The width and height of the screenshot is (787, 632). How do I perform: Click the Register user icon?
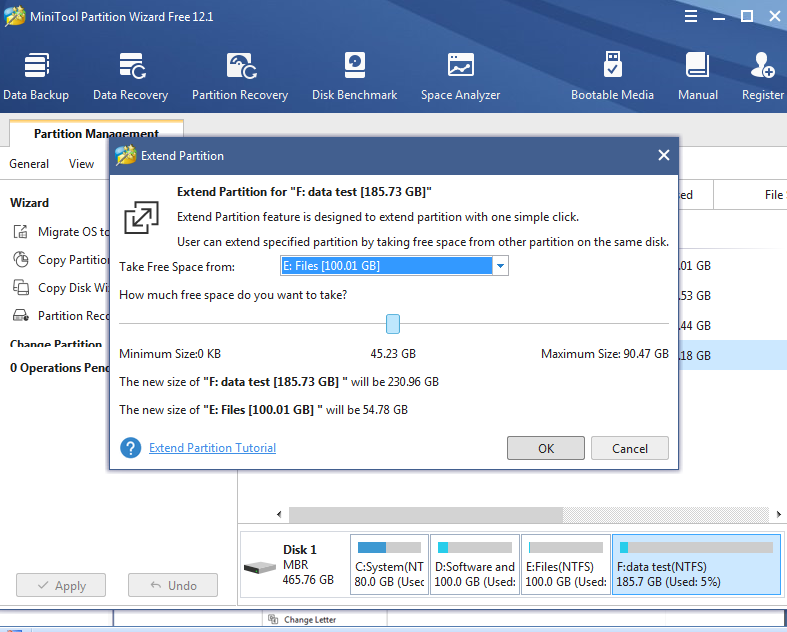(x=762, y=76)
